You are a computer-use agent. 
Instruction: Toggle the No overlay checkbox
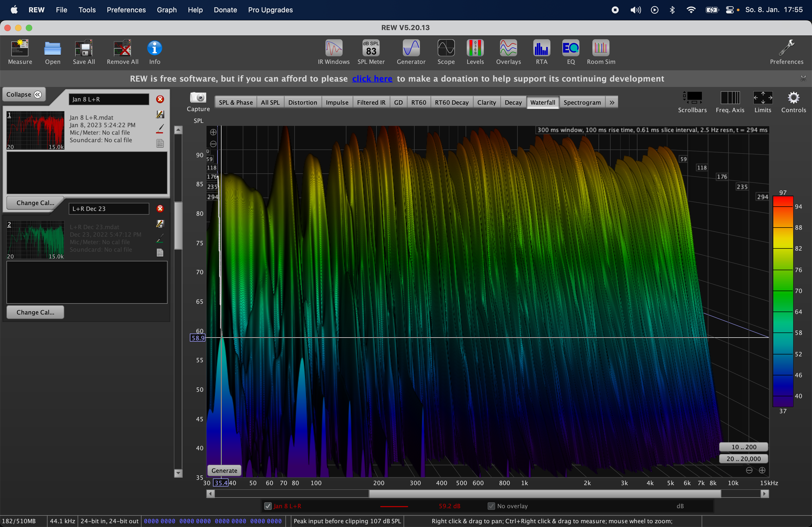[491, 506]
